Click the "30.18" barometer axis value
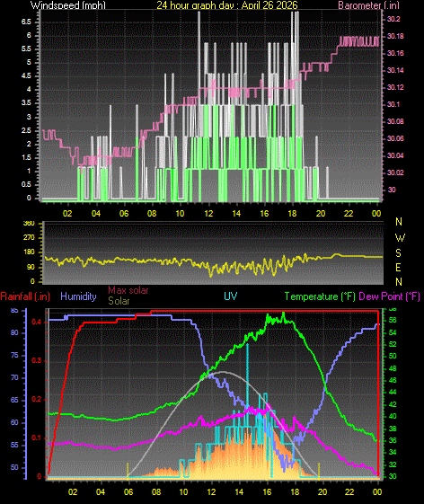This screenshot has width=424, height=504. pos(395,36)
